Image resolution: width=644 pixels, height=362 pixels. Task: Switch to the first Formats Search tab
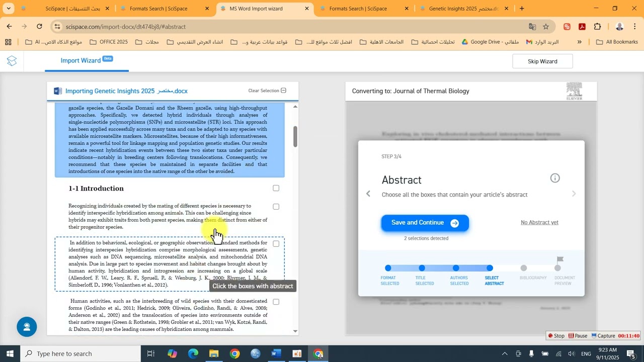click(x=165, y=9)
